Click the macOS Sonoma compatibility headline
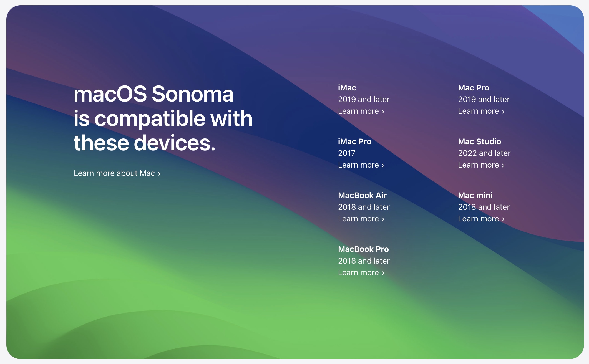 click(163, 118)
